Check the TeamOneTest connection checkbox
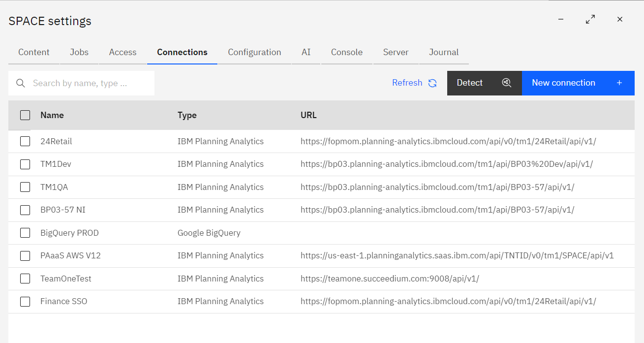Image resolution: width=644 pixels, height=343 pixels. point(25,279)
